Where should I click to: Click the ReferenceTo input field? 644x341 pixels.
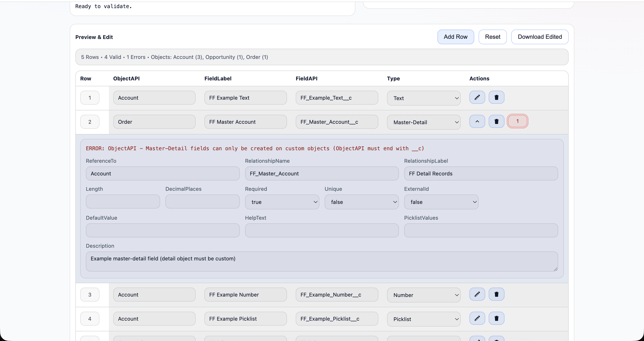[163, 173]
